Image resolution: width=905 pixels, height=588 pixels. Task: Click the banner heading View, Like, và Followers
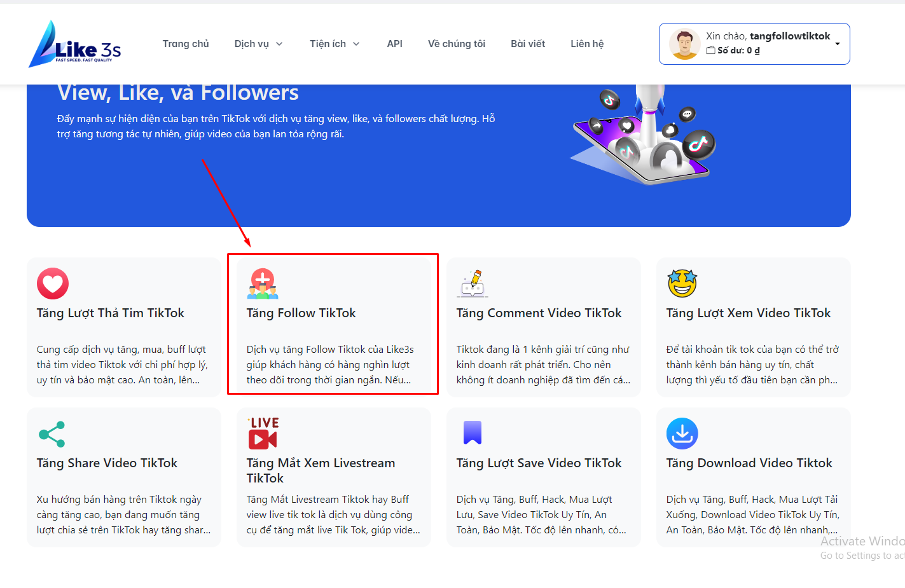[178, 93]
